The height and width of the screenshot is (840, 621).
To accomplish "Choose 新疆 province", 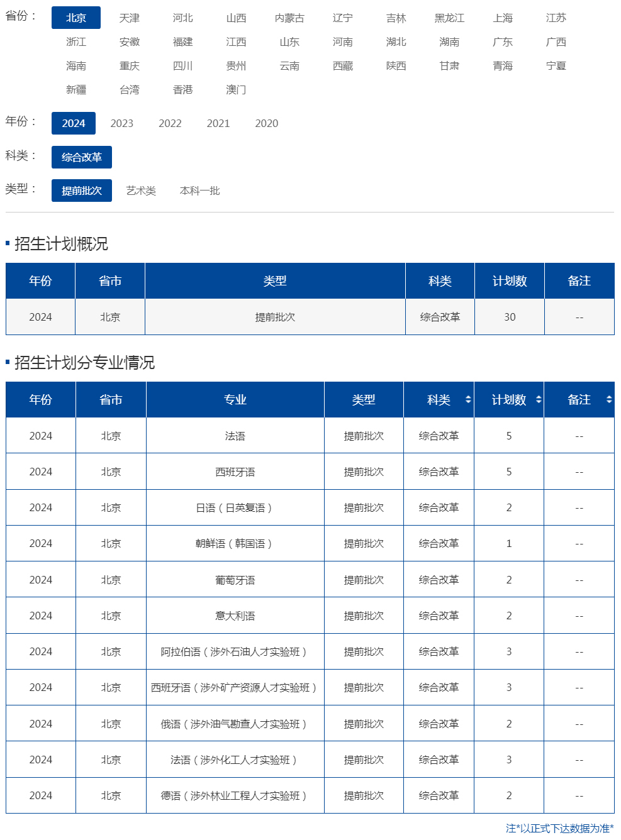I will [x=76, y=89].
